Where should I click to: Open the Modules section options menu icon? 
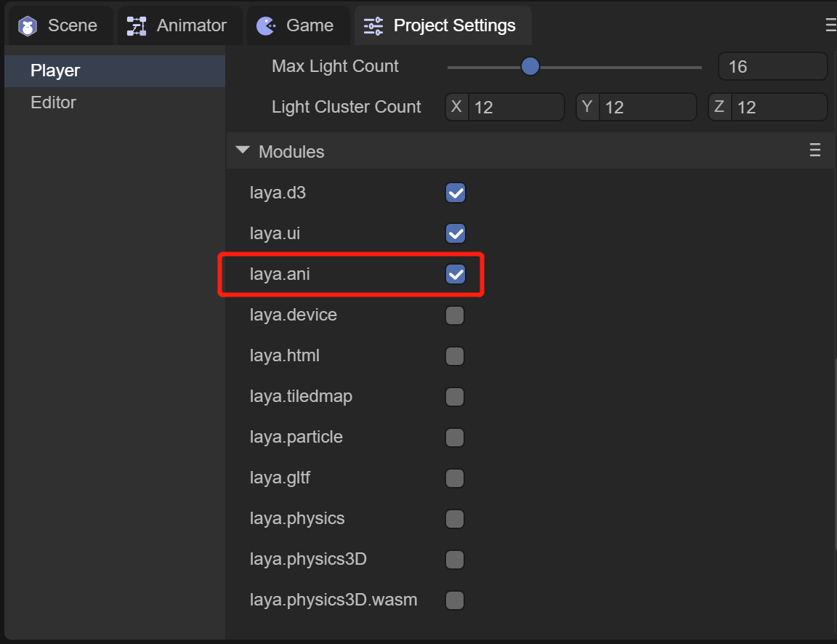pos(815,150)
